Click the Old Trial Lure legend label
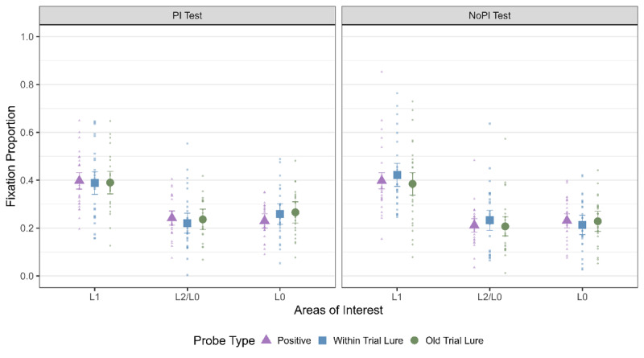The width and height of the screenshot is (644, 358). tap(454, 340)
